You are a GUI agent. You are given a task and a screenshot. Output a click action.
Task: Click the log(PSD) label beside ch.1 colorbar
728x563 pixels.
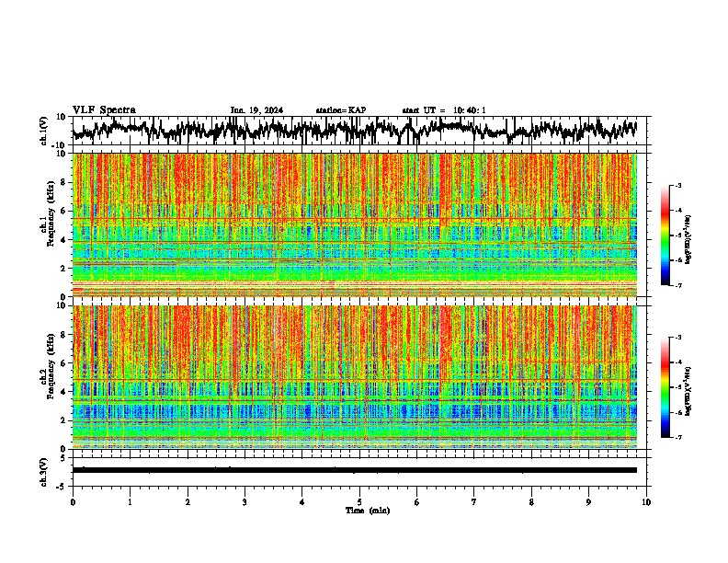688,240
